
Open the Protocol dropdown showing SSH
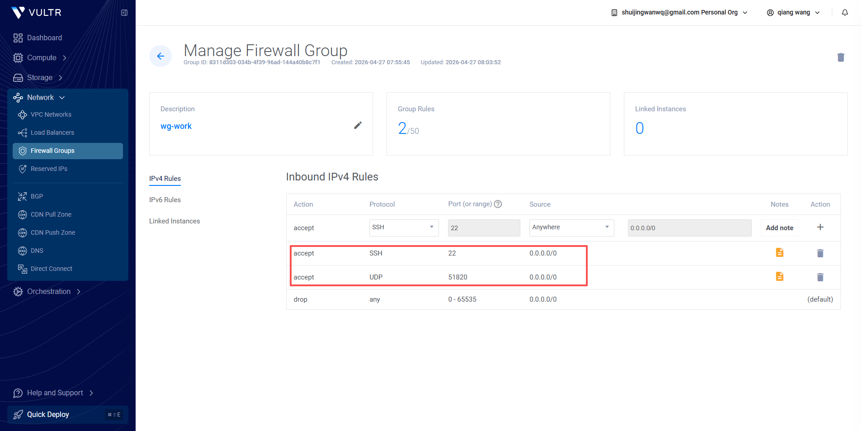coord(403,227)
